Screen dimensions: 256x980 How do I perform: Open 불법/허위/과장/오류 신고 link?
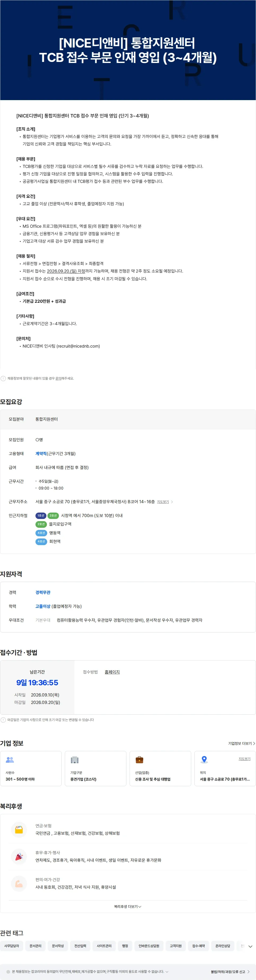click(230, 972)
